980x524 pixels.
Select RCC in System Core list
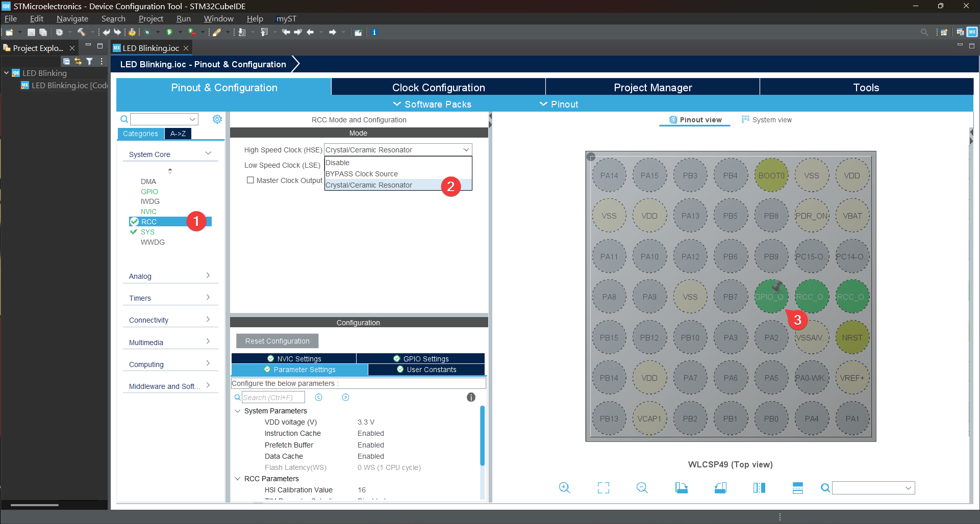170,222
